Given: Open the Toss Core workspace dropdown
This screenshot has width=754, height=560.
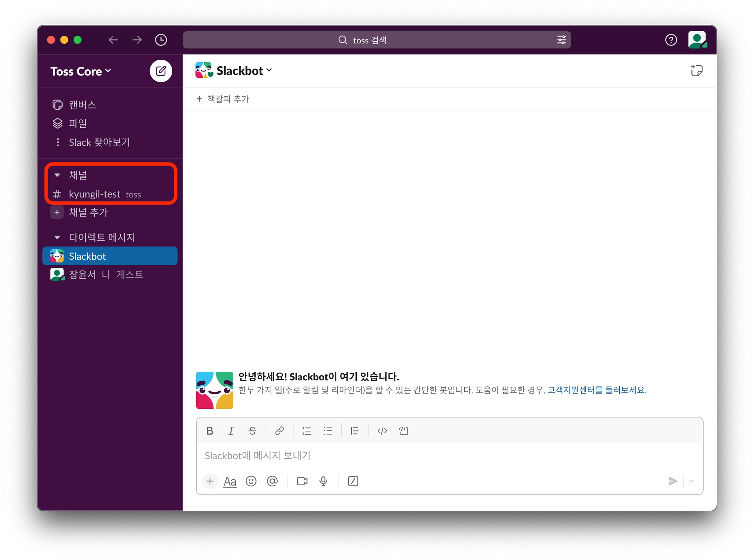Looking at the screenshot, I should 81,71.
